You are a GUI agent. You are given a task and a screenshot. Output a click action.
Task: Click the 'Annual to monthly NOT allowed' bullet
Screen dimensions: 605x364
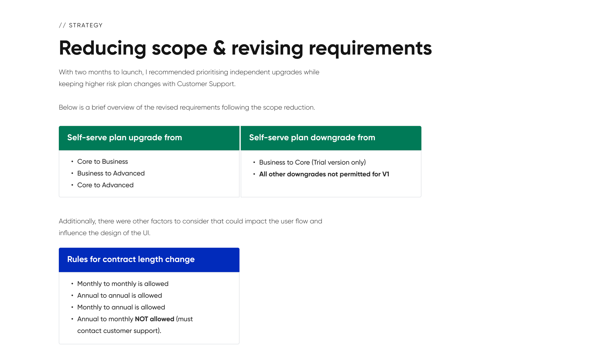(x=135, y=325)
